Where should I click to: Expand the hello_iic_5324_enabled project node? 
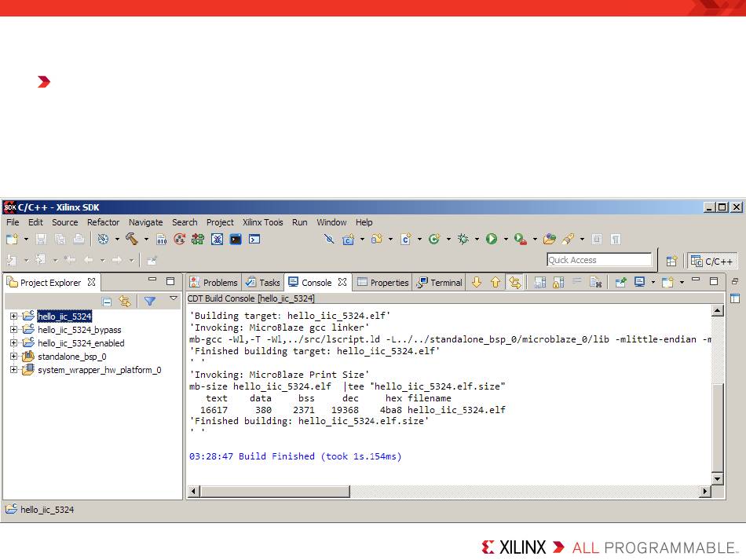click(13, 342)
